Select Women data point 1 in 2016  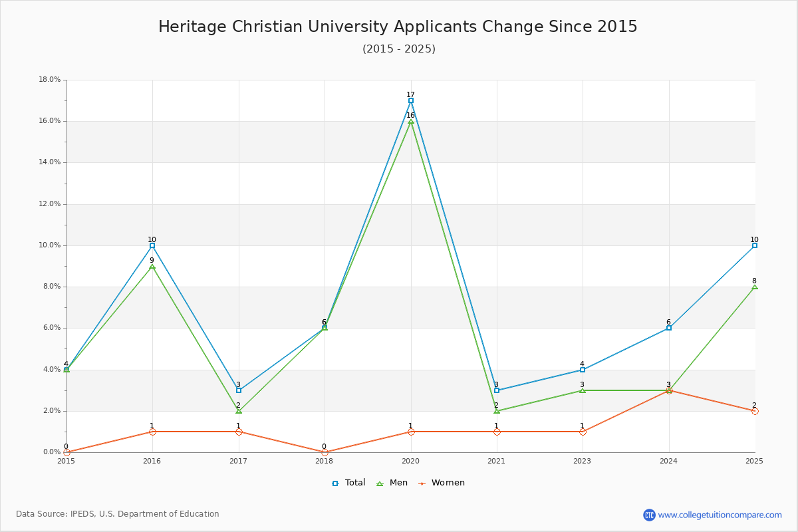point(152,432)
